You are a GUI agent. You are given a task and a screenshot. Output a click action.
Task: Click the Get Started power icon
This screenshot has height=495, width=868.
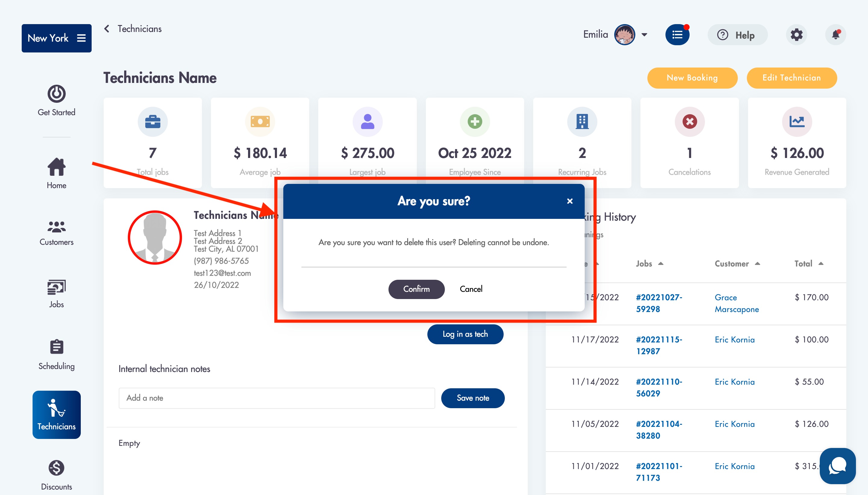point(56,94)
